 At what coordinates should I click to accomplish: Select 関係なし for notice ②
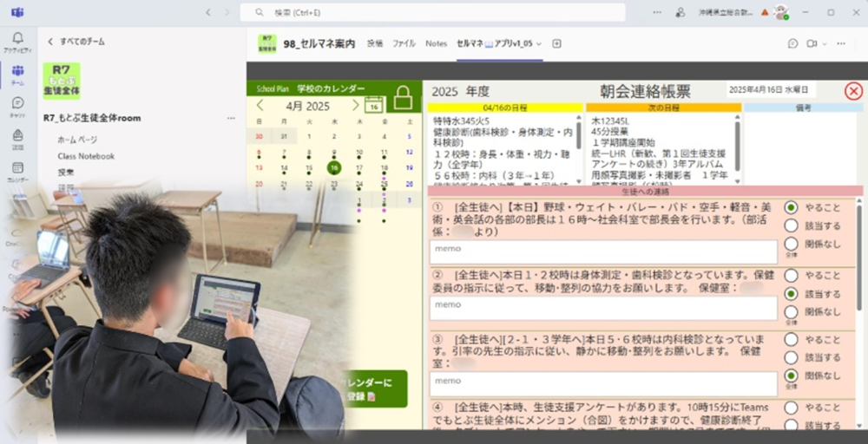click(x=792, y=312)
